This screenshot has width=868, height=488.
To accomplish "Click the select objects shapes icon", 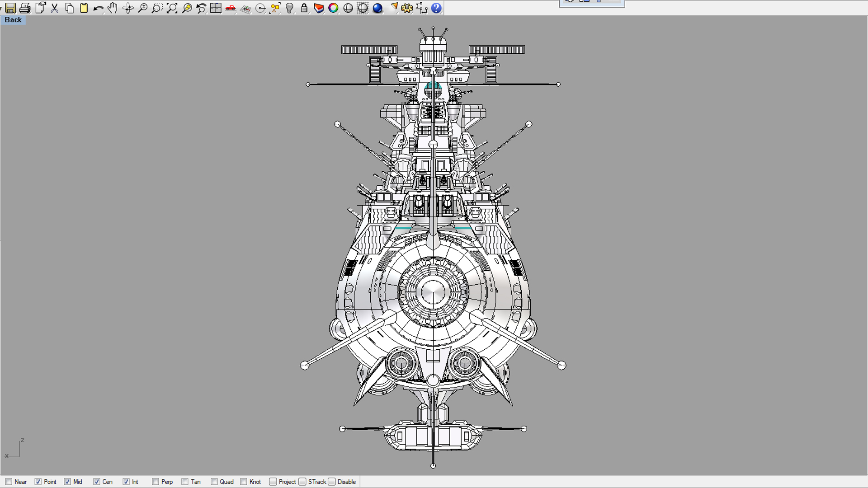I will click(275, 8).
